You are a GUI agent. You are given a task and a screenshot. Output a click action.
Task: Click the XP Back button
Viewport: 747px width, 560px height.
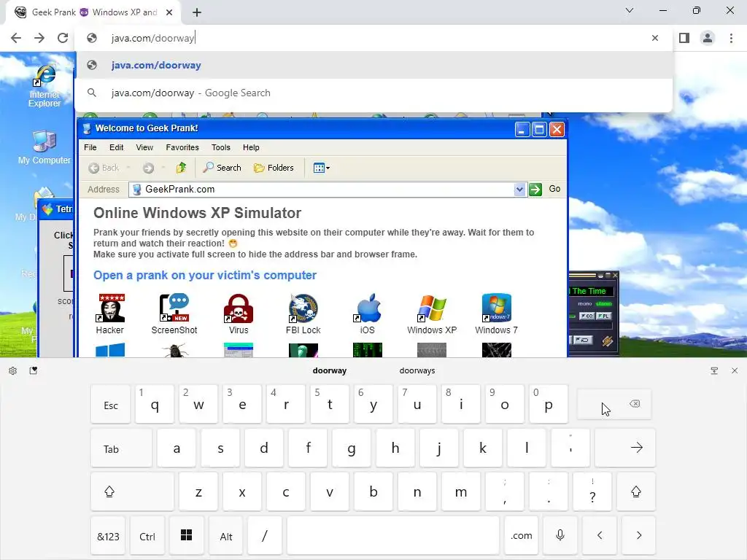tap(104, 168)
